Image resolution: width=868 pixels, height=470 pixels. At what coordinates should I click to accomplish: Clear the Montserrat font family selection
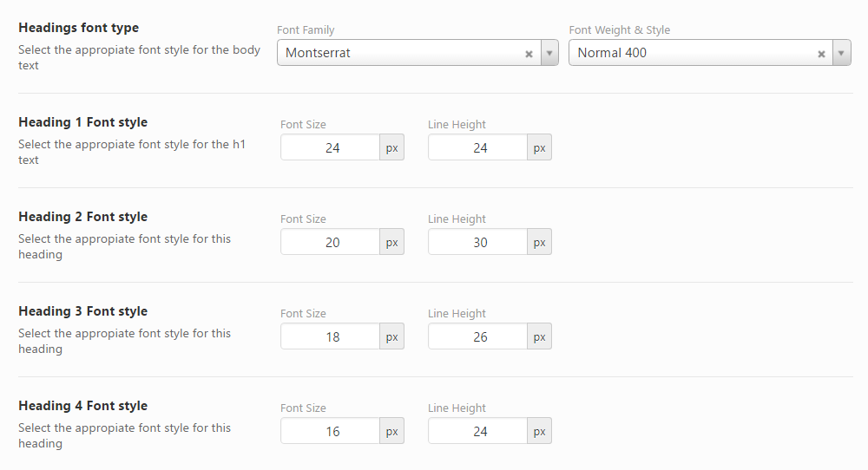click(529, 54)
